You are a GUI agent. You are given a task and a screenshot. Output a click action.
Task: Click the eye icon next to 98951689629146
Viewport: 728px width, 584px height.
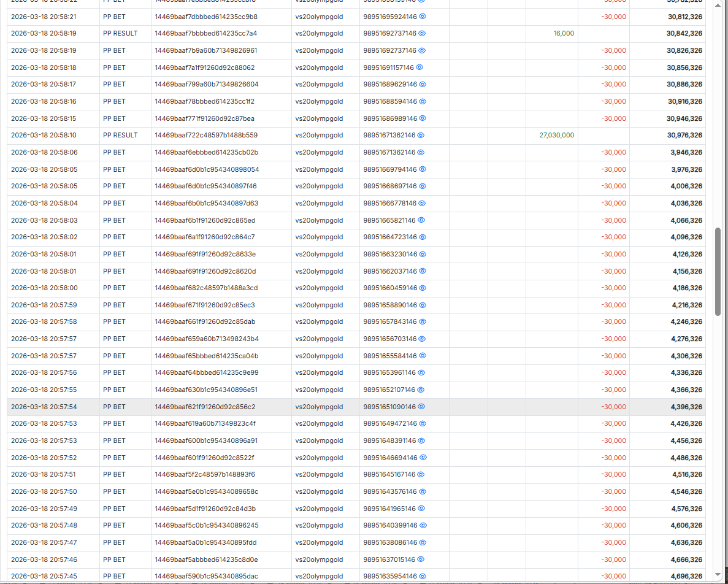423,84
